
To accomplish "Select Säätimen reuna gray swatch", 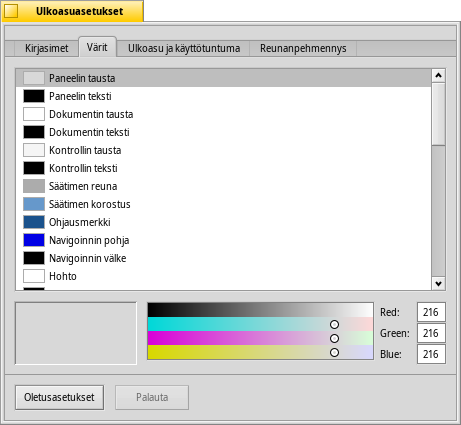I will [34, 186].
